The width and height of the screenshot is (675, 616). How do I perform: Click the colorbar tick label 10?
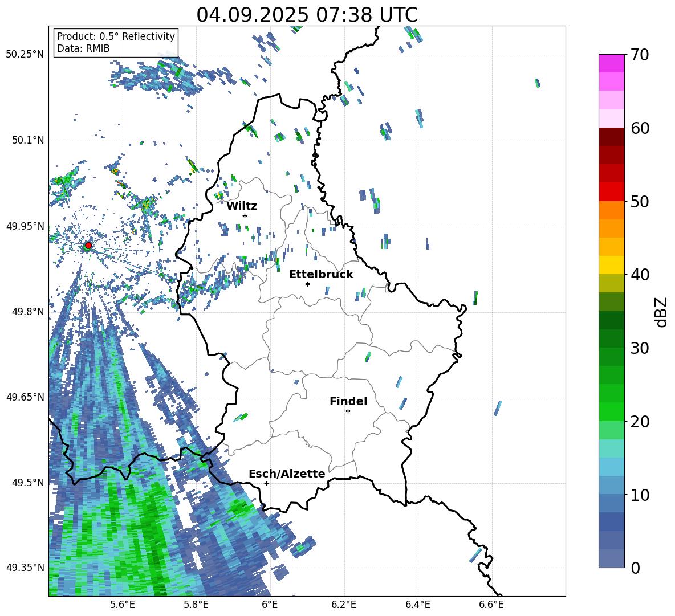point(640,495)
